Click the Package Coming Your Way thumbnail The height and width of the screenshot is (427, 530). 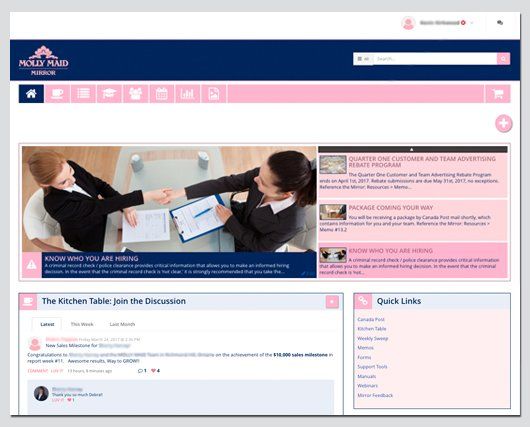coord(333,212)
